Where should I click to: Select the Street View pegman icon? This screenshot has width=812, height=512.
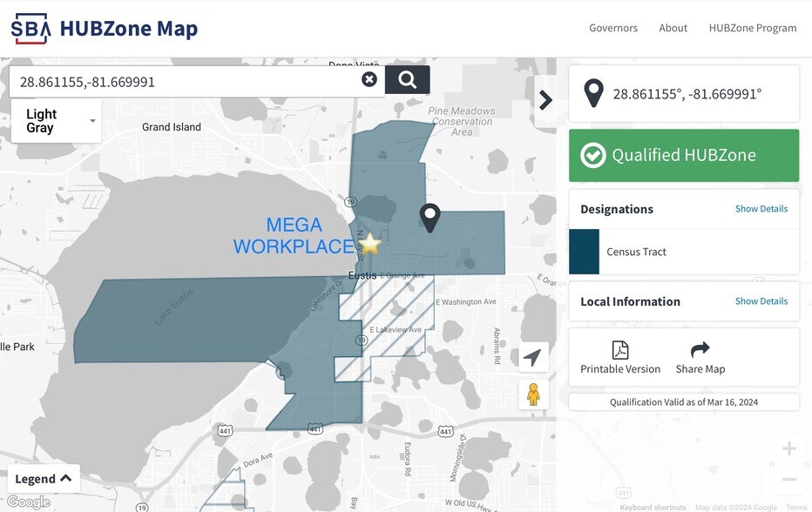[x=533, y=394]
